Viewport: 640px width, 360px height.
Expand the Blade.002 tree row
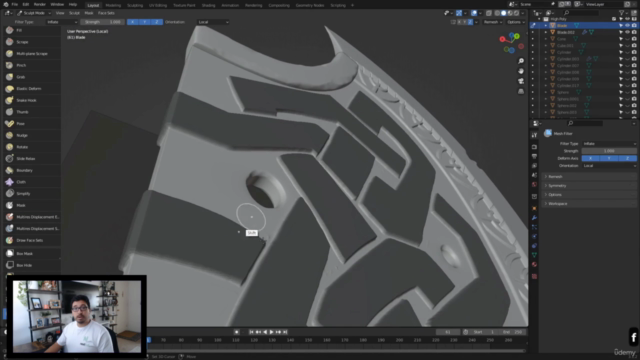tap(546, 32)
